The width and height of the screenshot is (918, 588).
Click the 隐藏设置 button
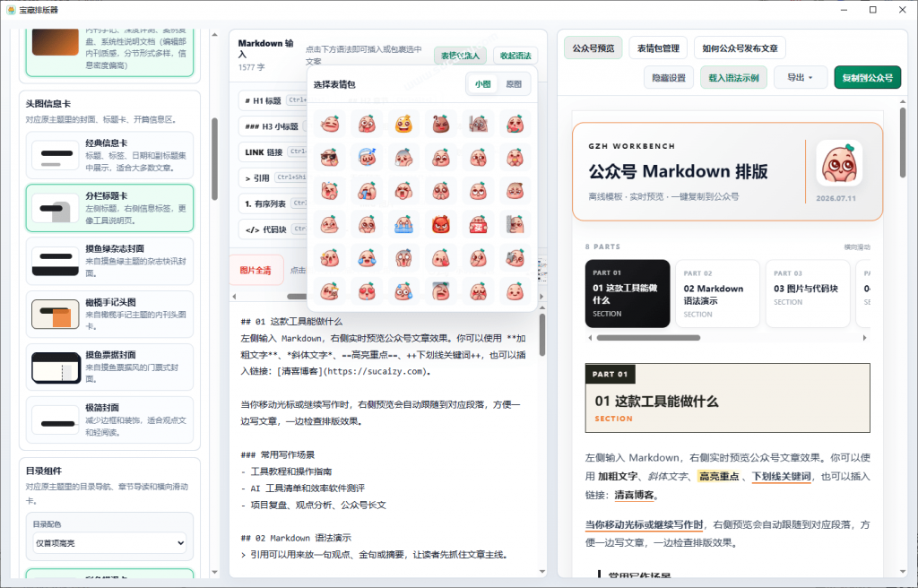[669, 77]
